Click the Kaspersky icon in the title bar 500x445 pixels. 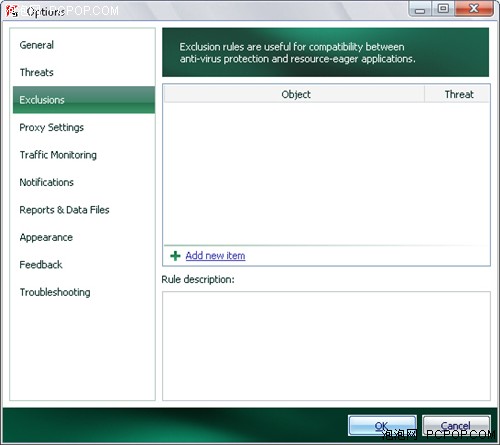click(x=12, y=11)
